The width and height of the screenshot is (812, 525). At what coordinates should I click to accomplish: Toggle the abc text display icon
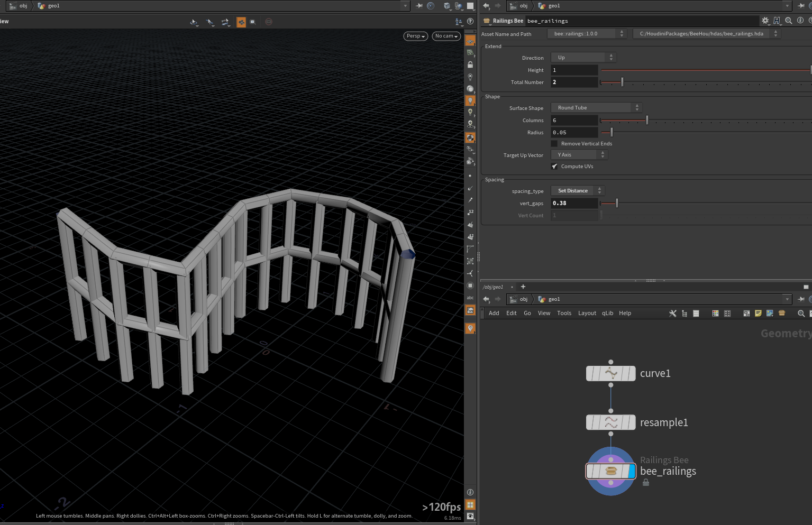tap(470, 298)
